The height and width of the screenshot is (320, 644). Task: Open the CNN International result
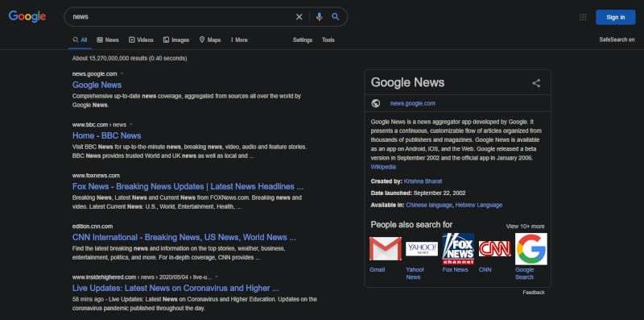[184, 237]
